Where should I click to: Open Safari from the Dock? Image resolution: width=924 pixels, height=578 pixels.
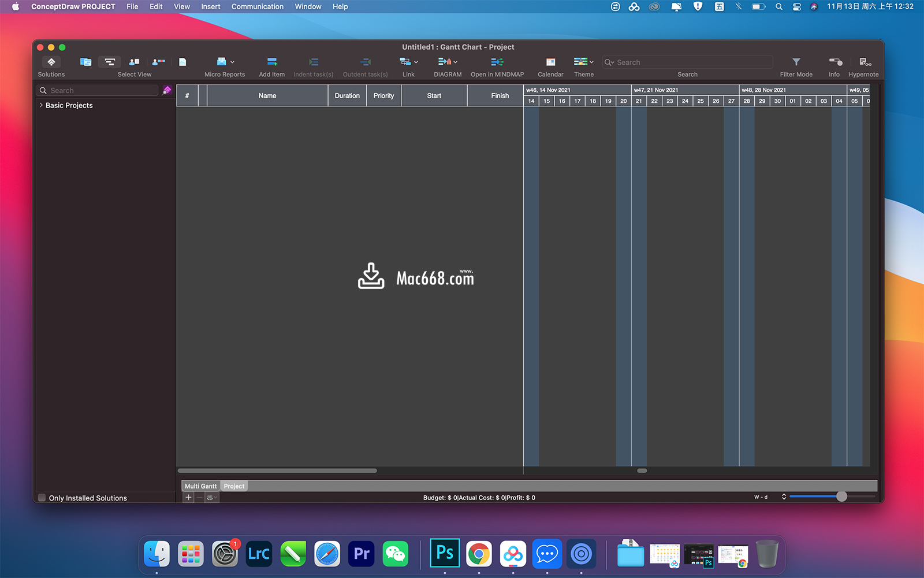tap(327, 554)
